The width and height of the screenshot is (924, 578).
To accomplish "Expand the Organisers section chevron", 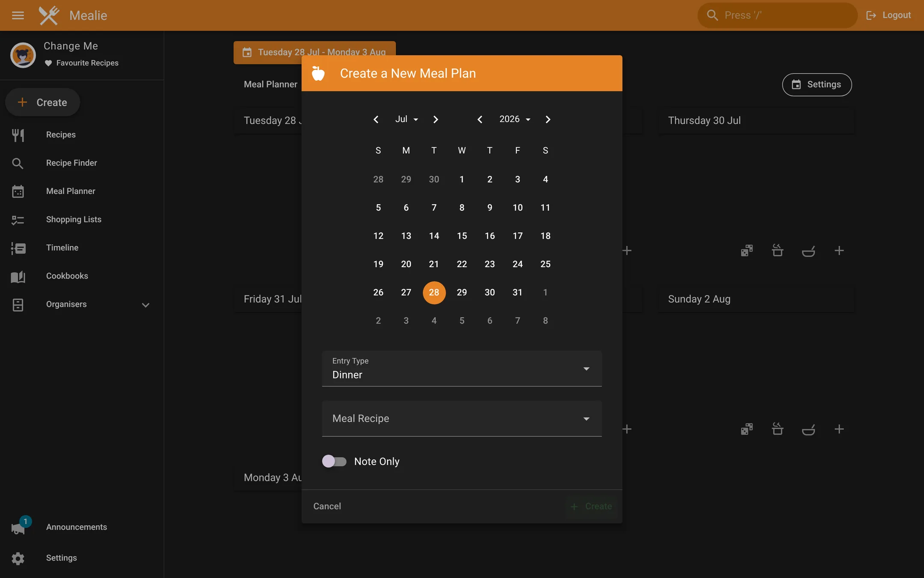I will (x=145, y=305).
